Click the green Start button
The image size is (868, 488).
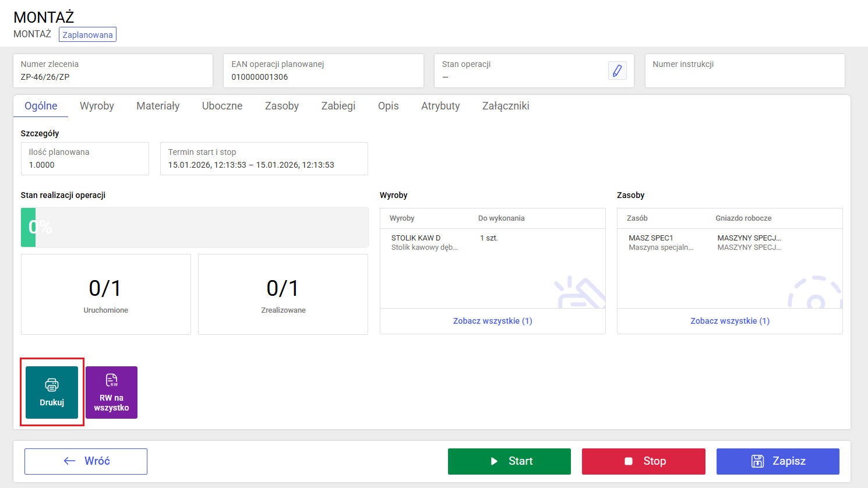(509, 461)
